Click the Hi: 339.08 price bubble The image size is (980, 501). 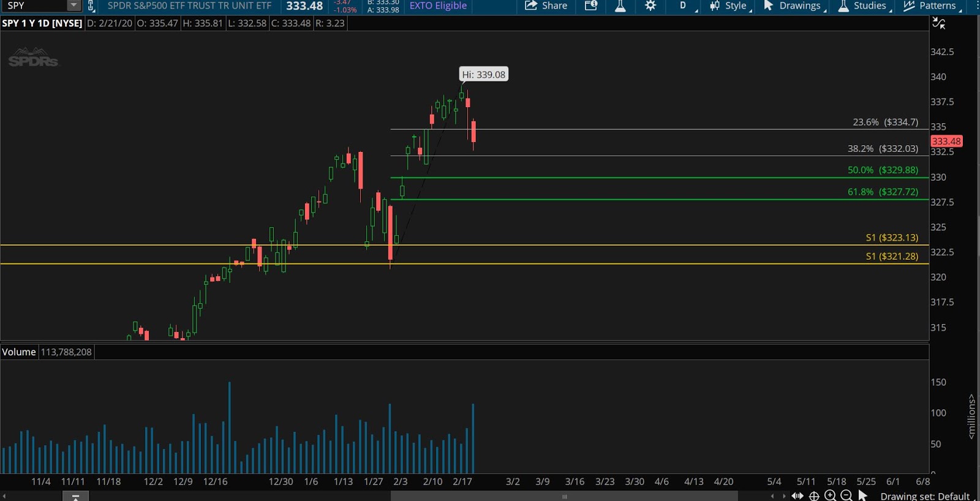point(484,75)
